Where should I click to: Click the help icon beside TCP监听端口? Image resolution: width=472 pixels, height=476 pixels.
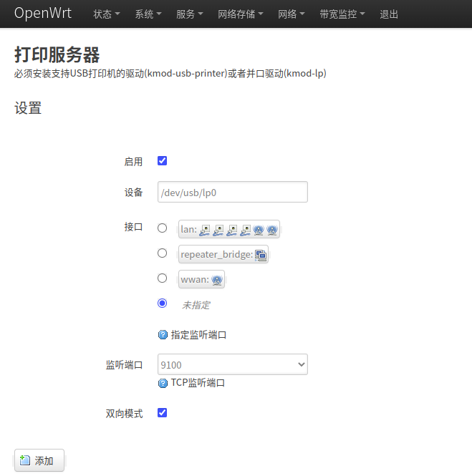point(163,383)
